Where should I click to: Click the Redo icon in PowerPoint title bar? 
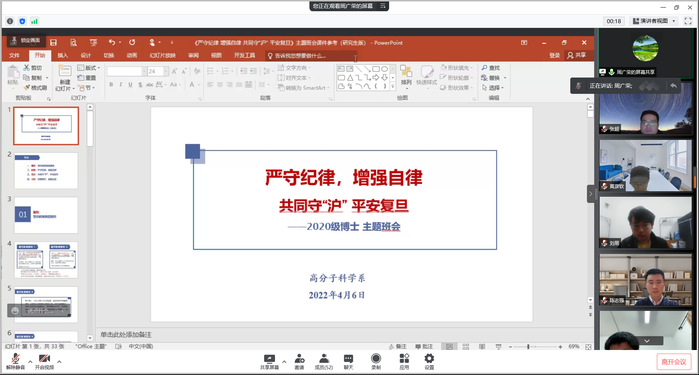132,42
